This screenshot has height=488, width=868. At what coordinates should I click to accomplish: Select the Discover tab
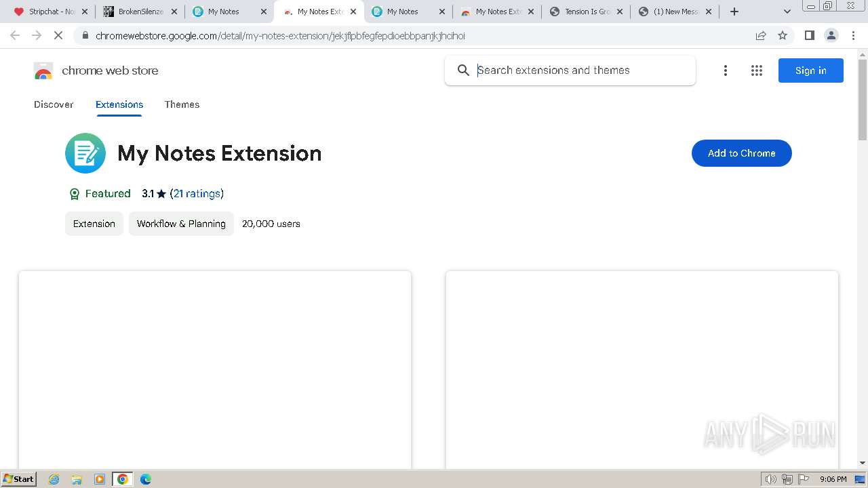click(54, 104)
